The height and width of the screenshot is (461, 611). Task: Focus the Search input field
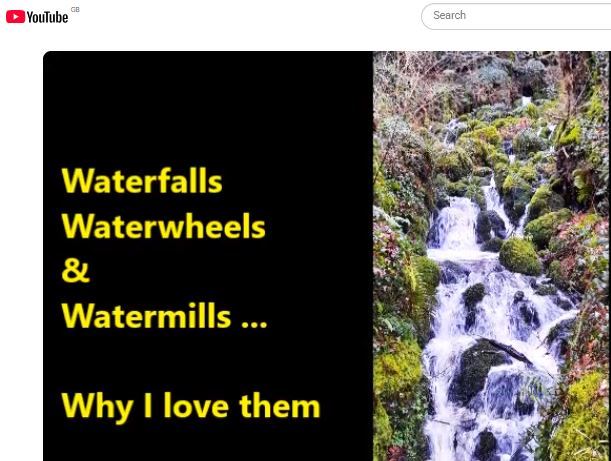(x=516, y=16)
